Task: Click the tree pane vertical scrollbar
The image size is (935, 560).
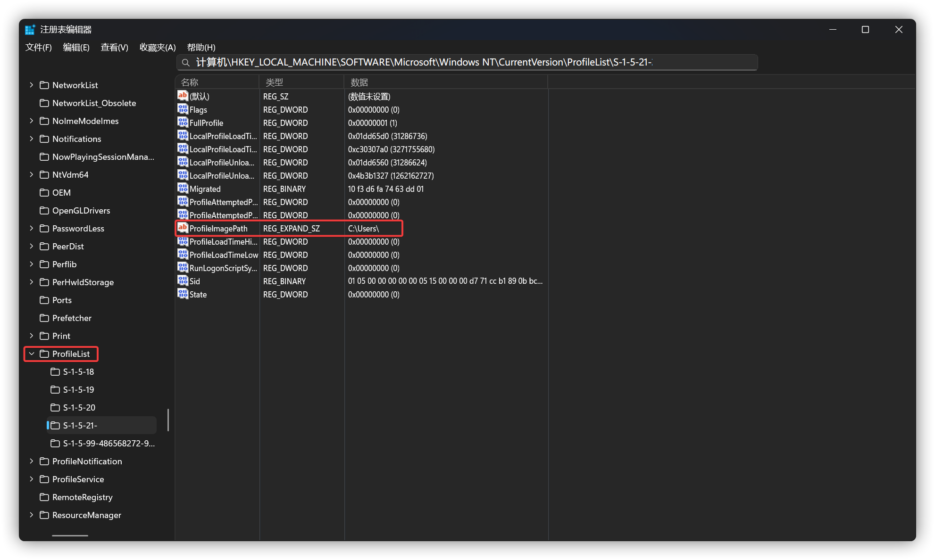Action: click(x=168, y=420)
